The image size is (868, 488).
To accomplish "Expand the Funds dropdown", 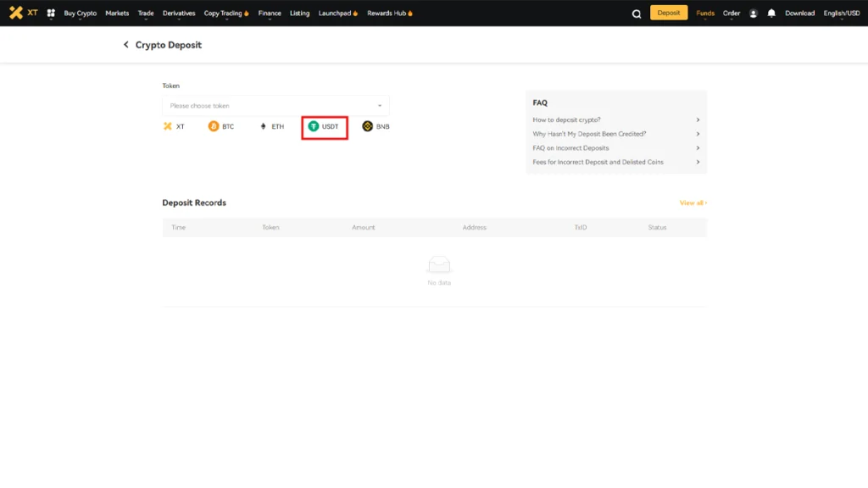I will coord(705,14).
